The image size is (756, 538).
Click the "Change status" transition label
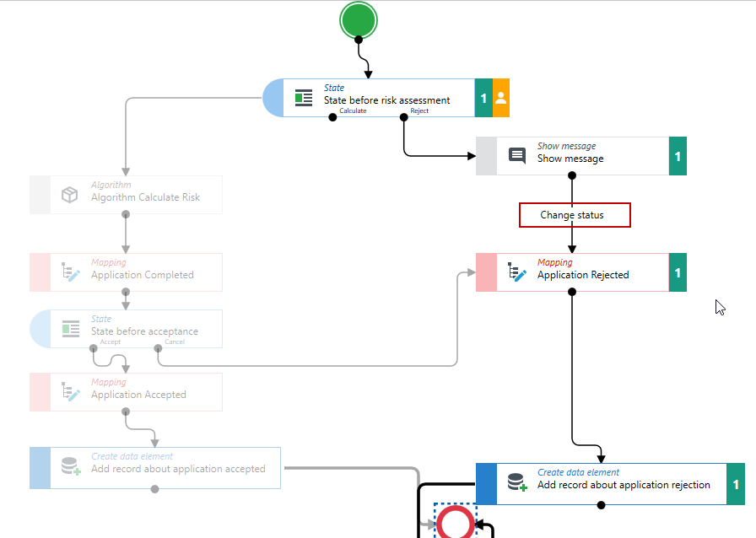click(x=572, y=215)
